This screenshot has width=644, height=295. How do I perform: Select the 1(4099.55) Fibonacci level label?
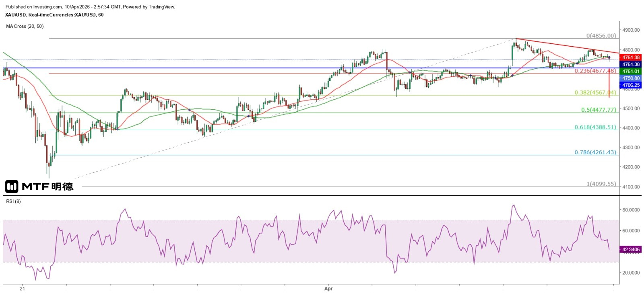pos(601,184)
